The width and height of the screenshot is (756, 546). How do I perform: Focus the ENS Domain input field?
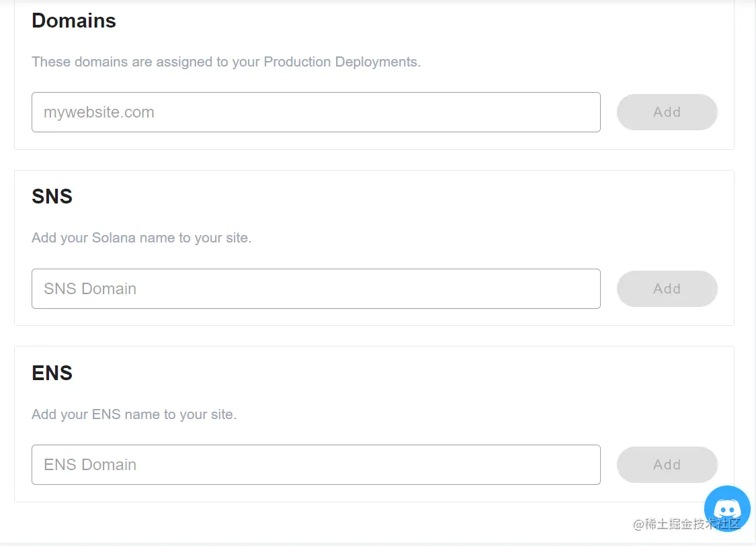[316, 465]
